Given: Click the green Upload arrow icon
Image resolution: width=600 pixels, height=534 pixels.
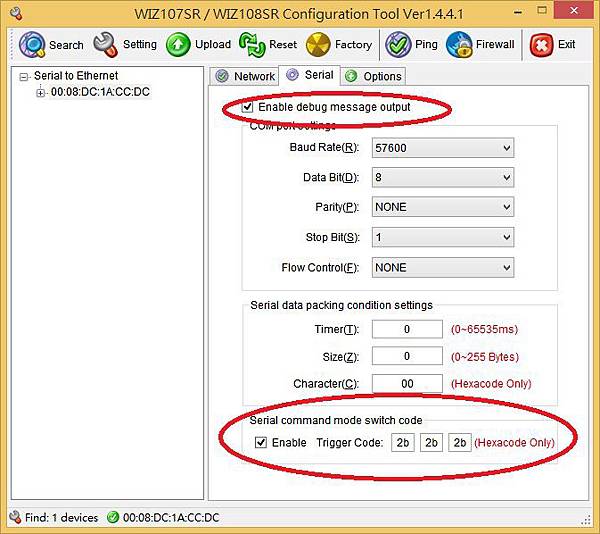Looking at the screenshot, I should (178, 44).
